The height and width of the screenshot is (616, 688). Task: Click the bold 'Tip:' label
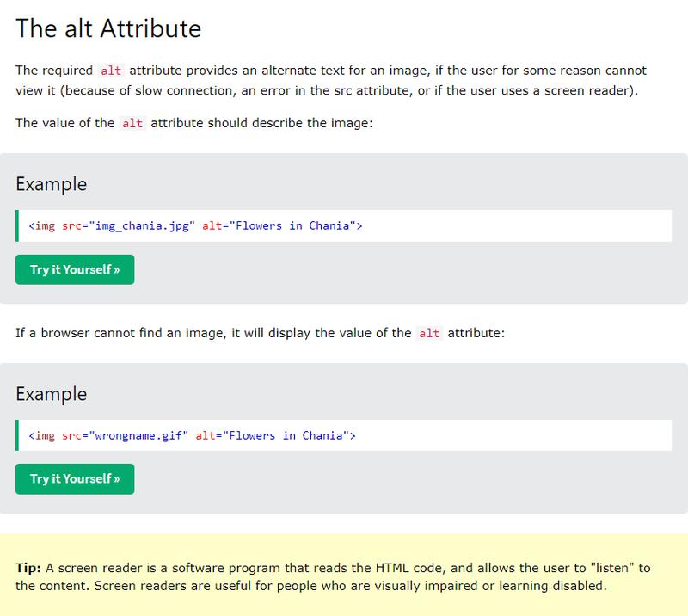(29, 568)
